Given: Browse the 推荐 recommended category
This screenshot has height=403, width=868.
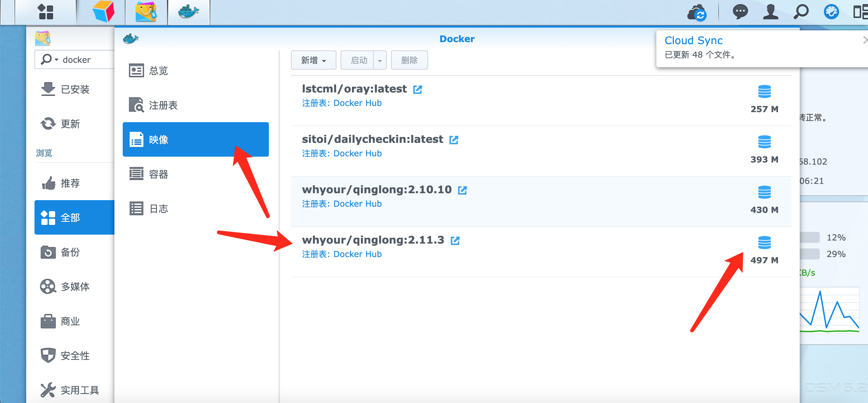Looking at the screenshot, I should tap(74, 183).
